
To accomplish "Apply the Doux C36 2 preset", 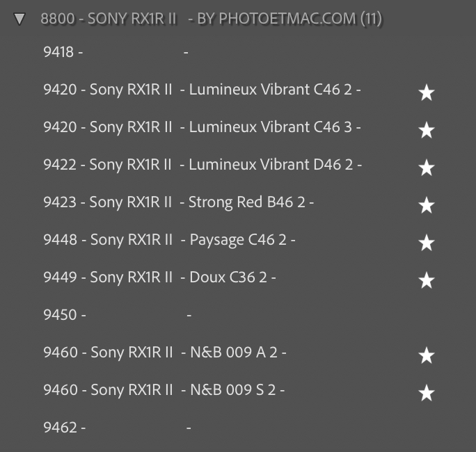I will 159,277.
